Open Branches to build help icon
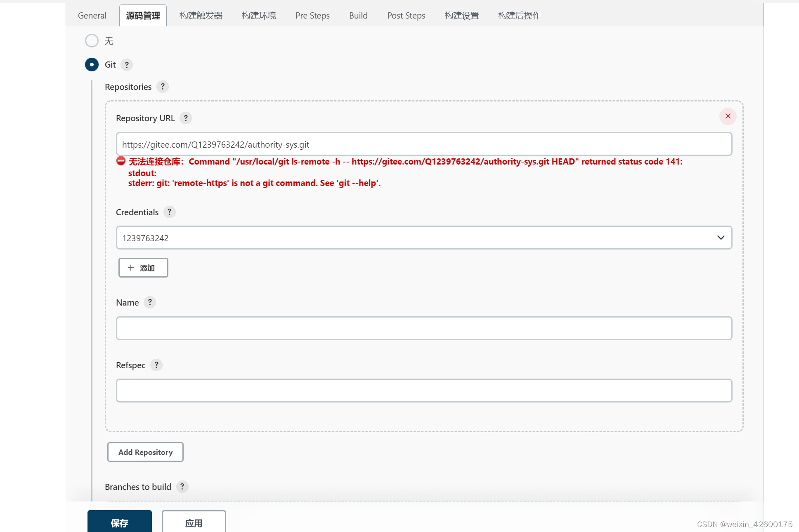The image size is (799, 532). point(182,487)
